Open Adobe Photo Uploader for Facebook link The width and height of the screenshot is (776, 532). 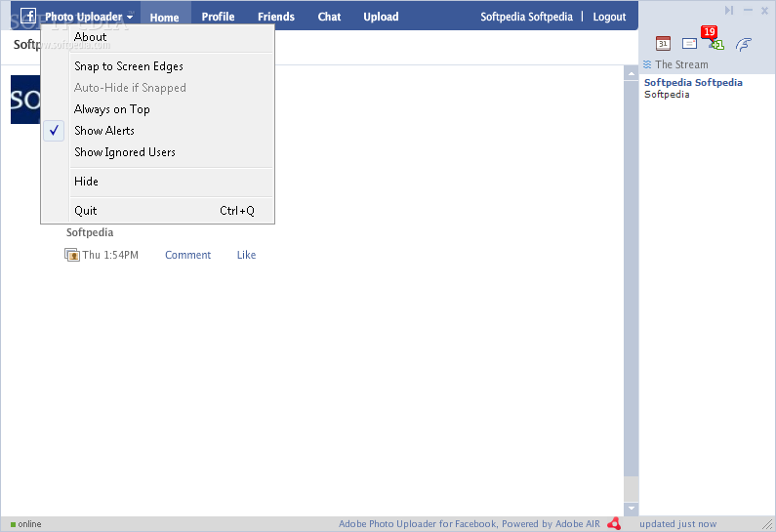[469, 523]
